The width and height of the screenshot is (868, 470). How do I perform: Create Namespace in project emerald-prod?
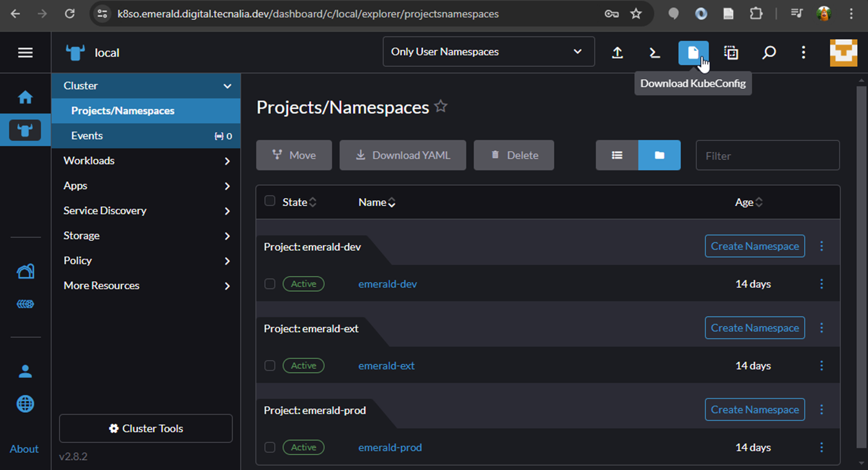click(755, 409)
